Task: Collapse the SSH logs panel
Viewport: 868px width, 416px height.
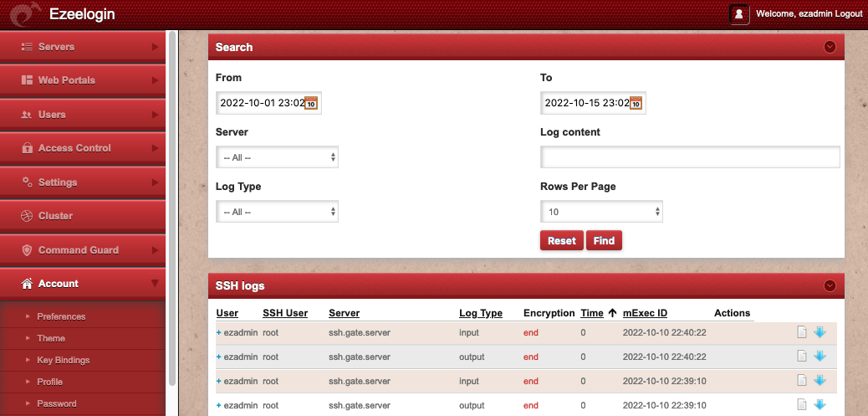Action: (x=830, y=285)
